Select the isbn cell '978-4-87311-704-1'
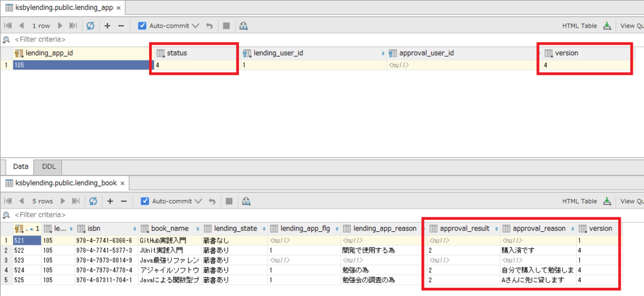 (106, 280)
